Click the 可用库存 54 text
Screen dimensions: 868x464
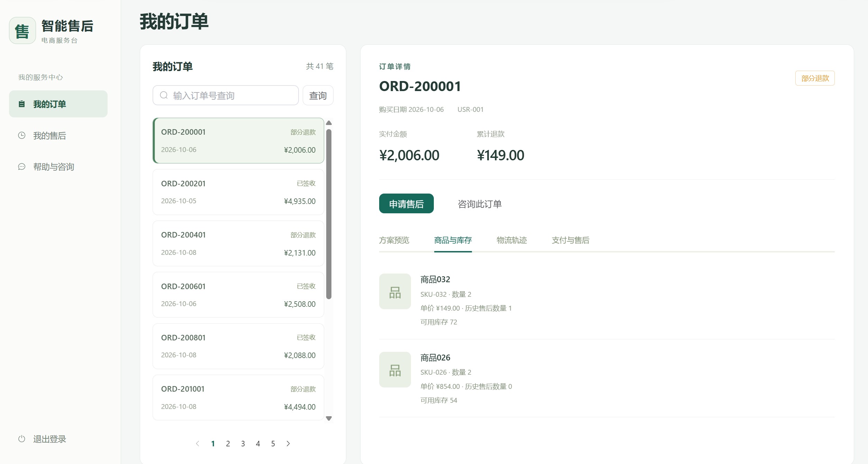tap(439, 400)
